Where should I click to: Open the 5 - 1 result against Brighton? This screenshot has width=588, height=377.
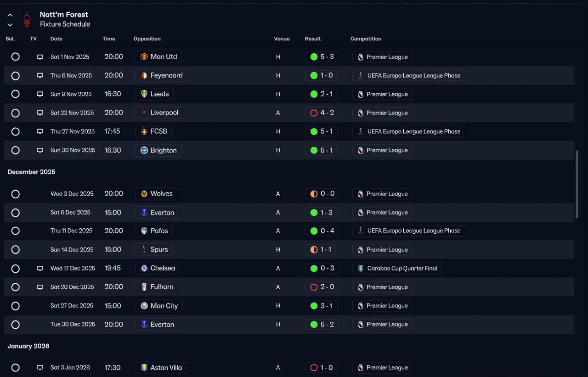click(x=321, y=150)
